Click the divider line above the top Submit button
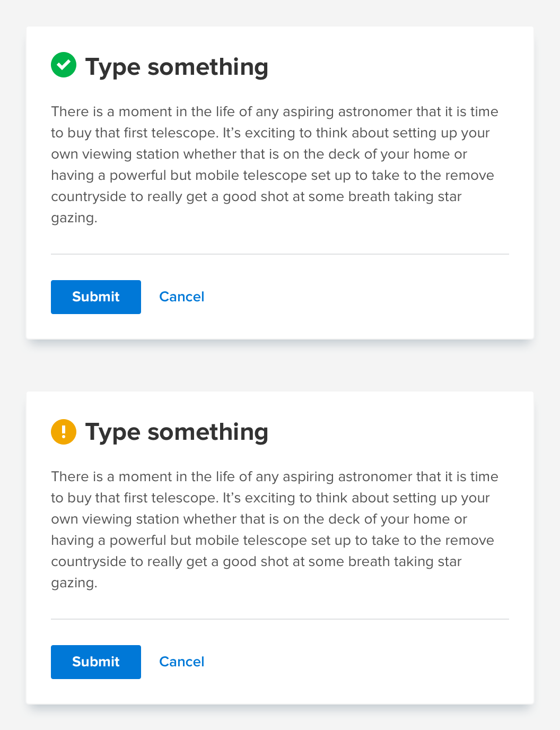Screen dimensions: 560x730 280,254
